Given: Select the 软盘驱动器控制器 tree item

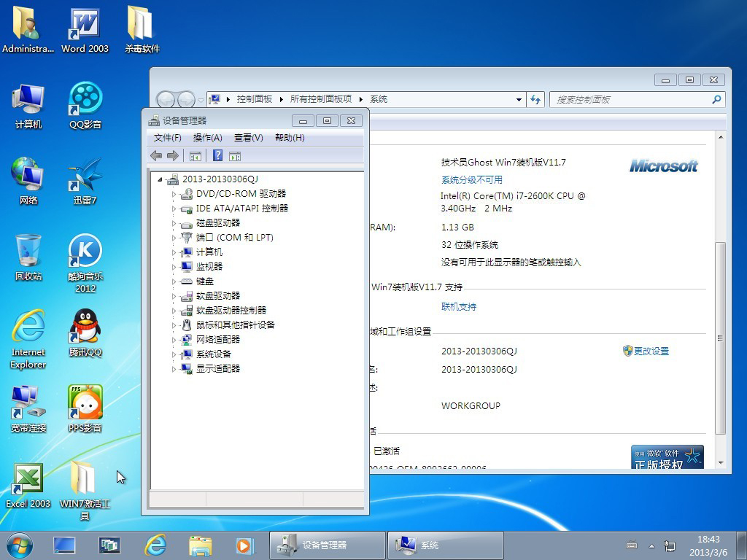Looking at the screenshot, I should click(x=231, y=311).
